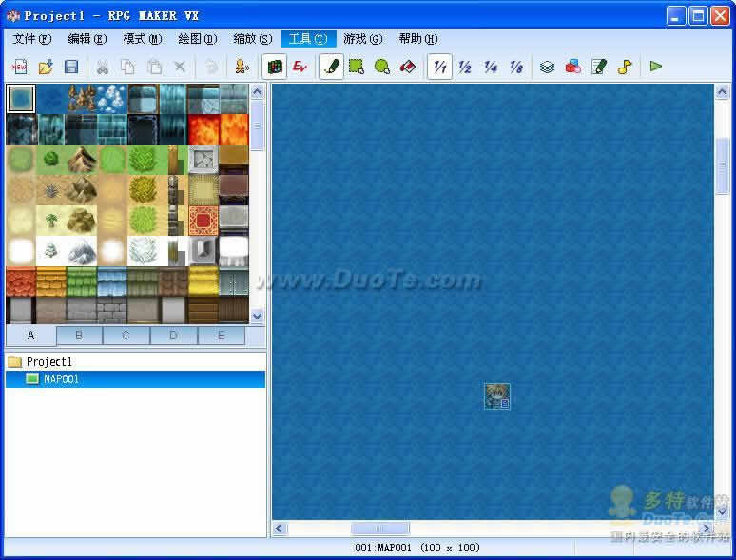Open the Sound Test music note icon
The width and height of the screenshot is (736, 560).
625,67
